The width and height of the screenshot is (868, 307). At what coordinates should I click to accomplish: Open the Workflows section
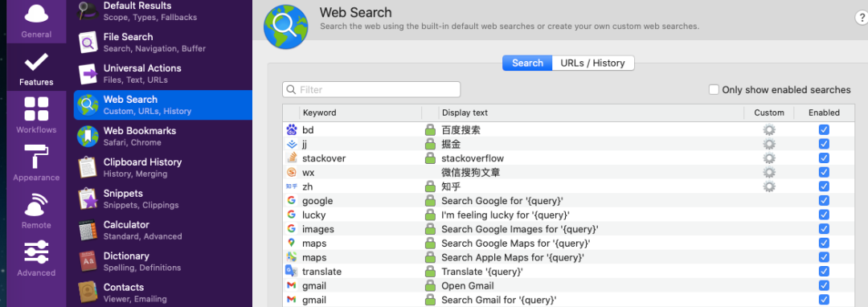[36, 115]
